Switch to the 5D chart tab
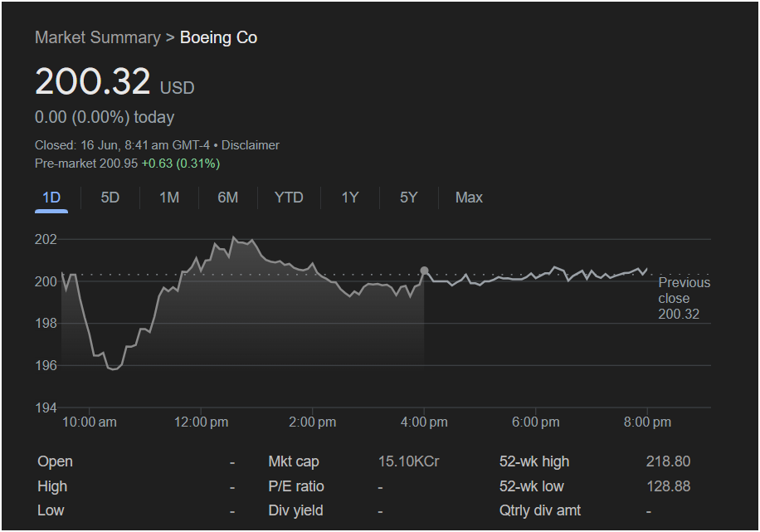Viewport: 760px width, 532px height. [x=110, y=198]
